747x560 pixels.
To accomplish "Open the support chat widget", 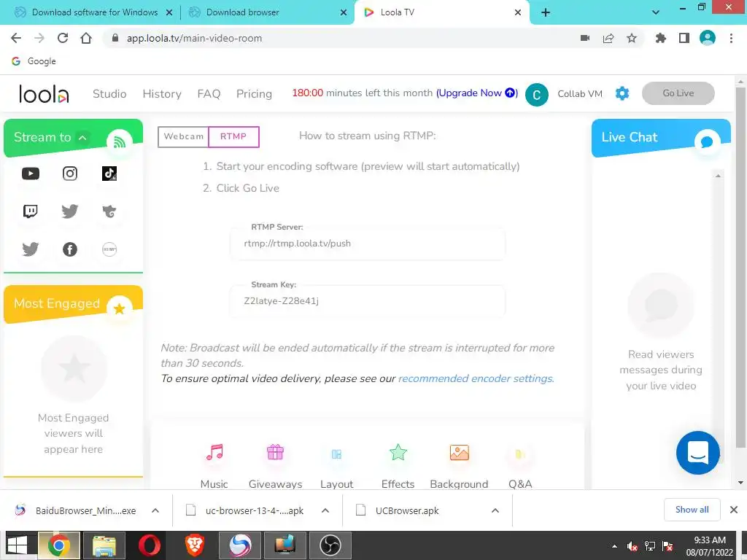I will [698, 453].
